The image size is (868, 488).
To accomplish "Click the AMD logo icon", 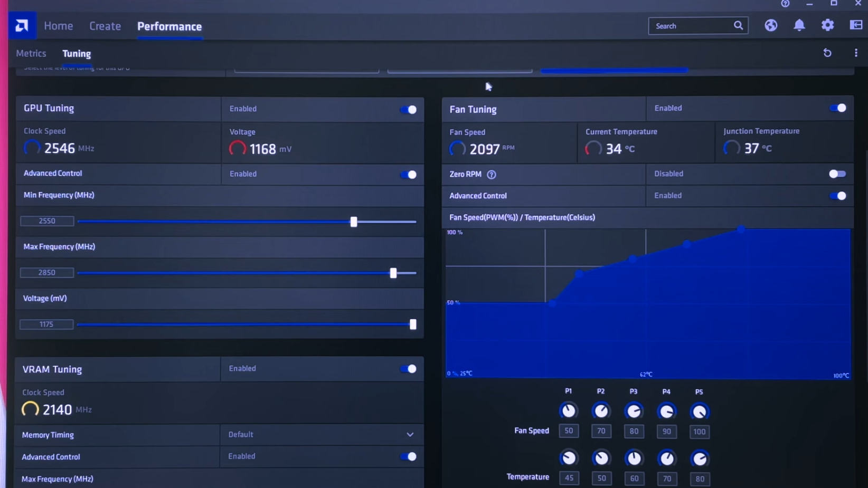I will pyautogui.click(x=22, y=25).
